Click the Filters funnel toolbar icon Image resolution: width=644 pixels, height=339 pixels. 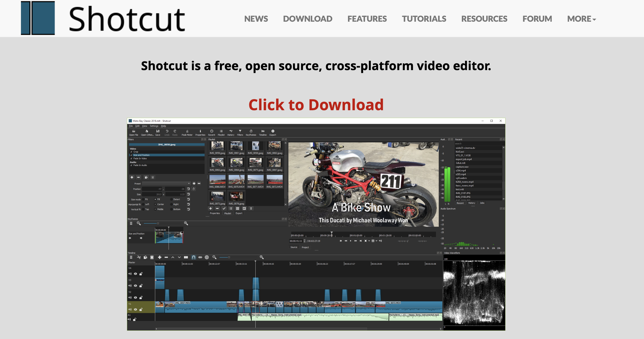pos(240,131)
